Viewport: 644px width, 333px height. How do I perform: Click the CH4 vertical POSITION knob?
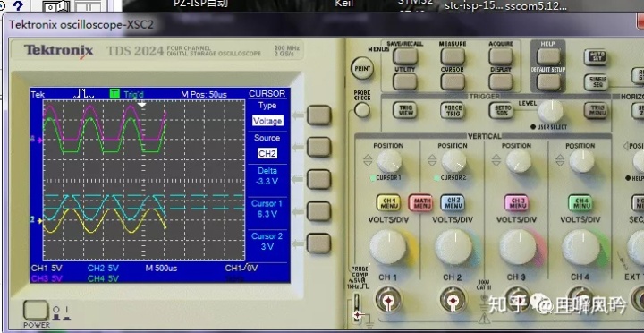[x=581, y=161]
